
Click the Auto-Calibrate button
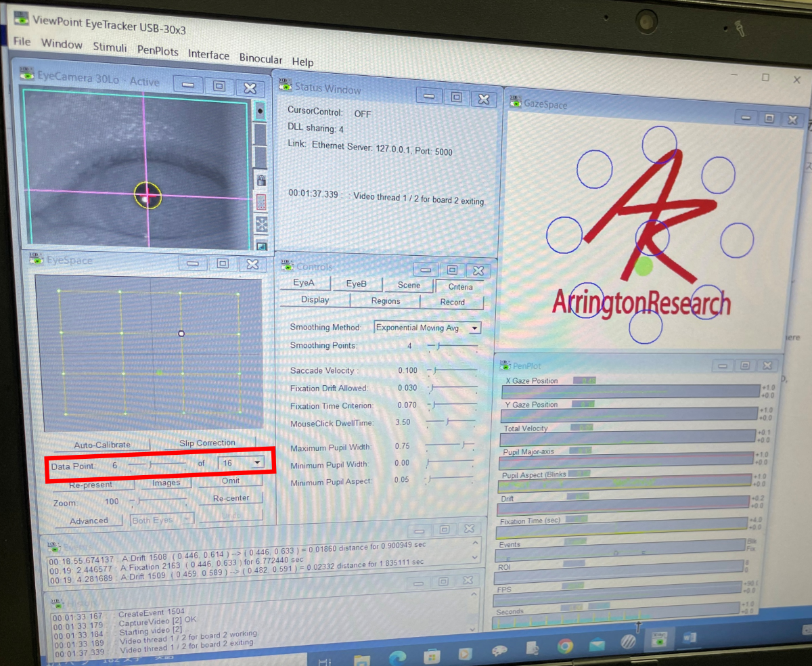(102, 445)
